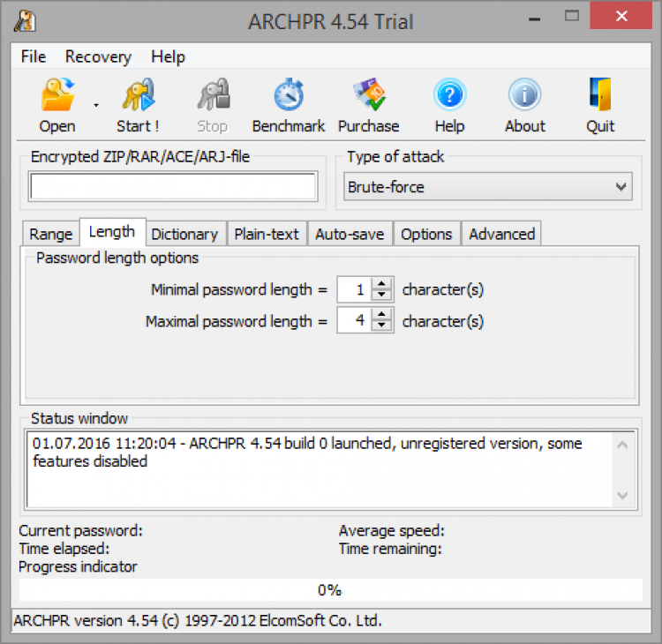This screenshot has height=644, width=662.
Task: Click the 0% progress indicator bar
Action: 331,590
